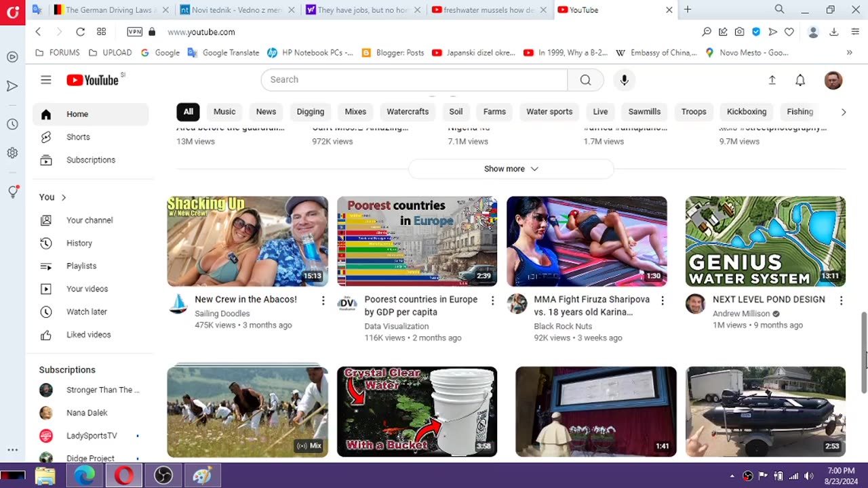Image resolution: width=868 pixels, height=488 pixels.
Task: Toggle the VPN badge in address bar
Action: click(134, 32)
